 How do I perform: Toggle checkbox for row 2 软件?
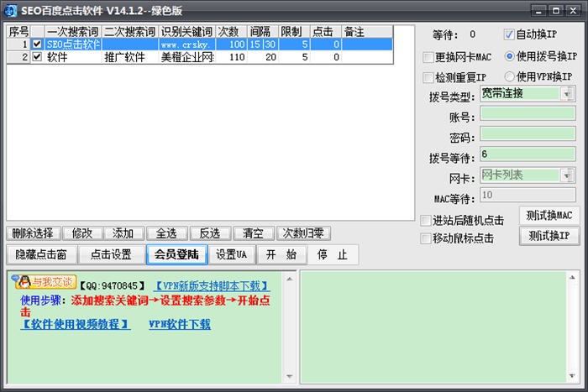pyautogui.click(x=37, y=57)
